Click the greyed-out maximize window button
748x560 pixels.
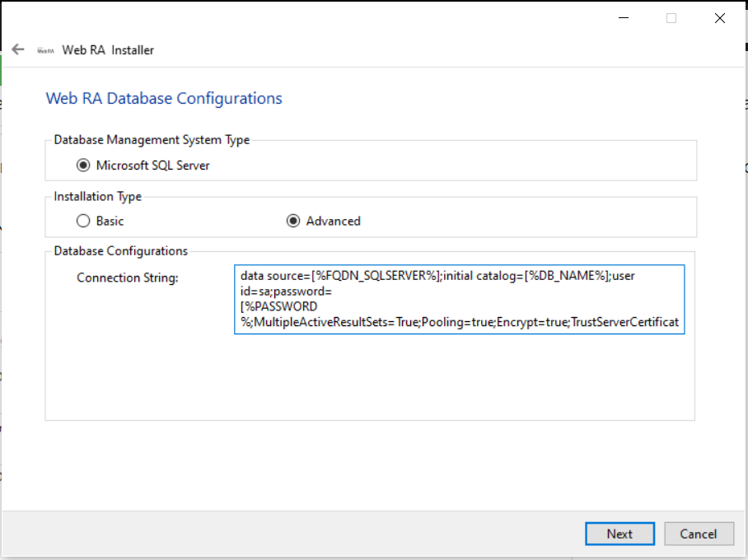[x=671, y=18]
